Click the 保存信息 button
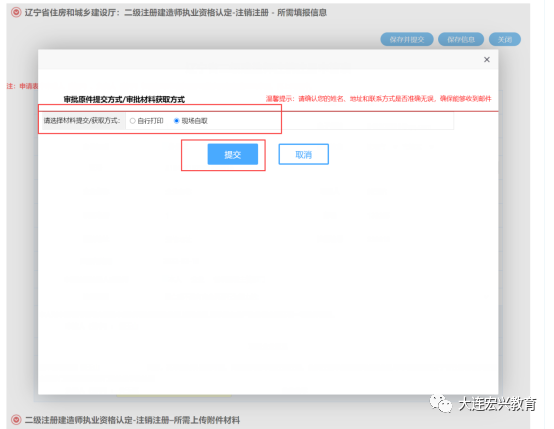This screenshot has width=554, height=429. pyautogui.click(x=461, y=39)
